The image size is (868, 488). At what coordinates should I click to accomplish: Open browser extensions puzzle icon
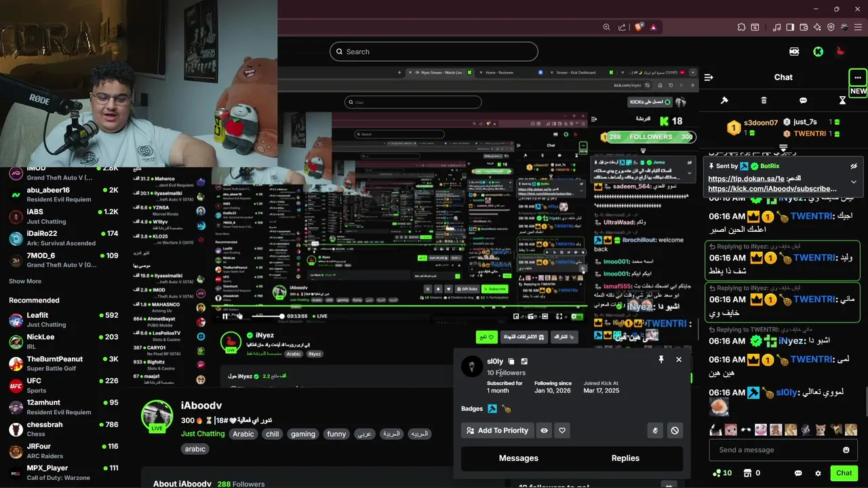[741, 27]
